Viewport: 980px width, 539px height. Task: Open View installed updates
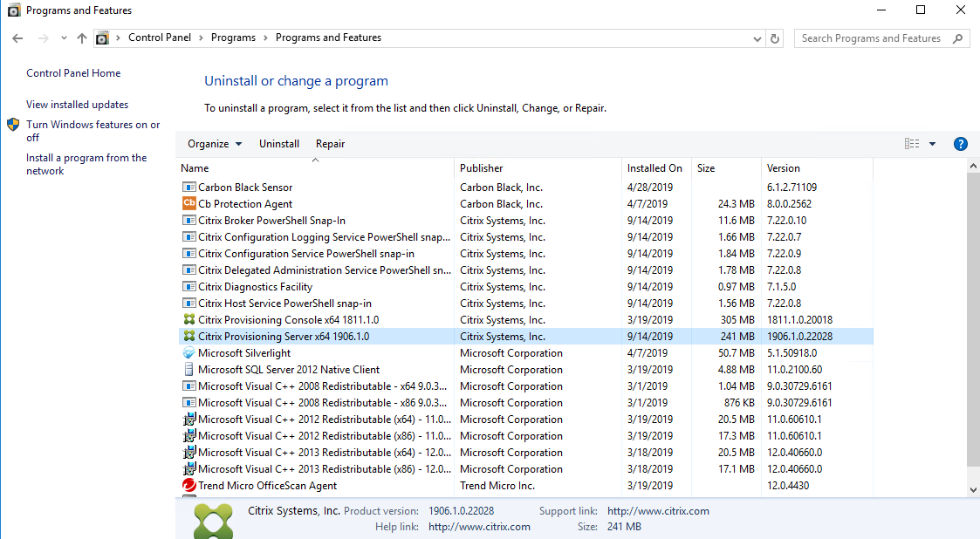[77, 105]
